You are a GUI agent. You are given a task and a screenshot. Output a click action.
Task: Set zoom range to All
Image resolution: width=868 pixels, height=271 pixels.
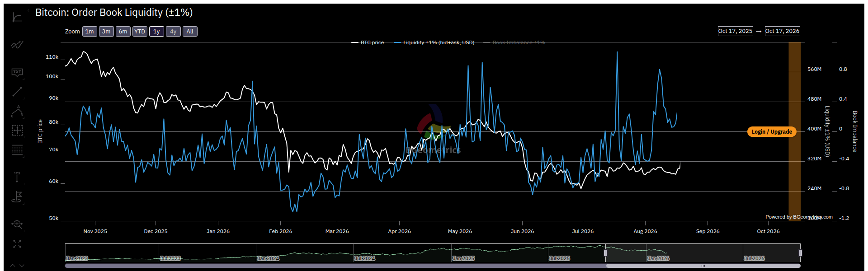[x=190, y=32]
